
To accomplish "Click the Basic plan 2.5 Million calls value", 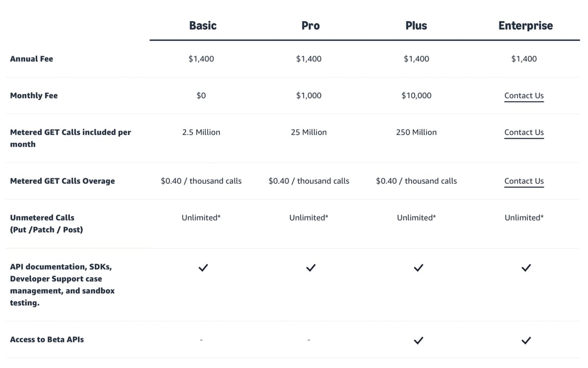I will pyautogui.click(x=201, y=132).
